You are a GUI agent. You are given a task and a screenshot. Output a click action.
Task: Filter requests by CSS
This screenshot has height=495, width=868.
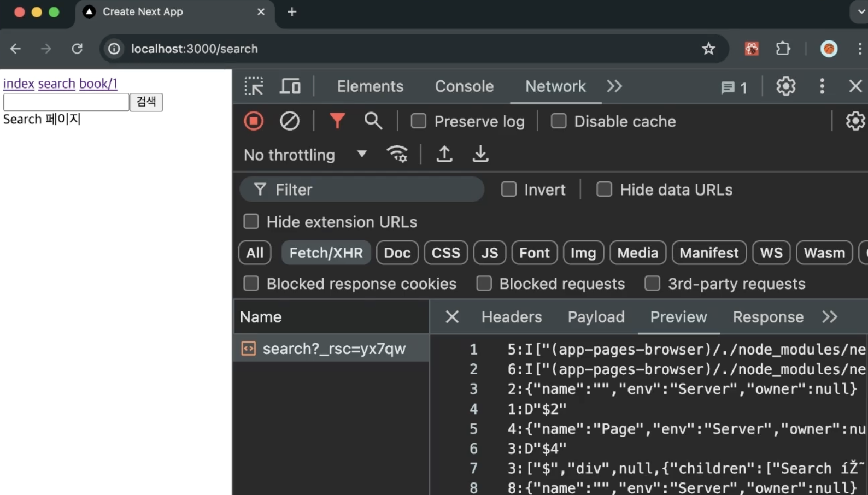(446, 253)
